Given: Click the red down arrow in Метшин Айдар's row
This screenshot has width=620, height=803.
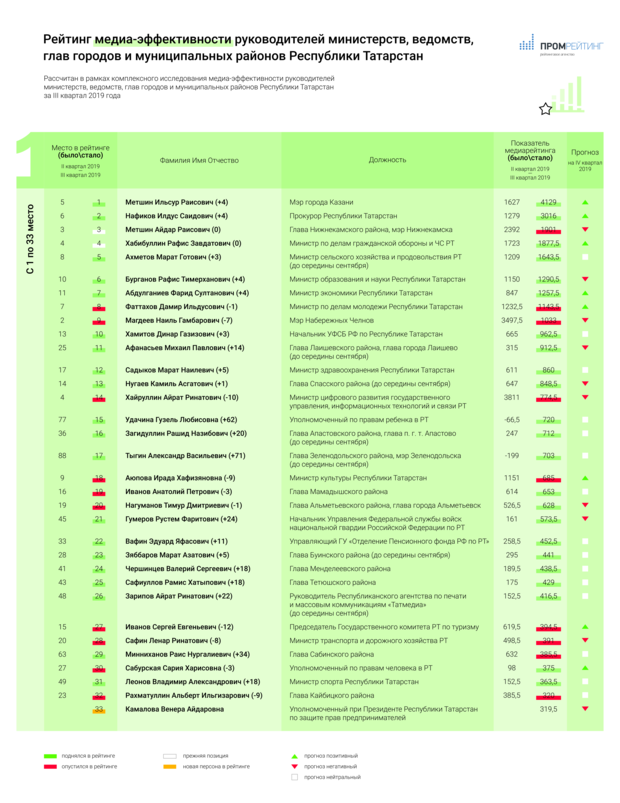Looking at the screenshot, I should (585, 229).
